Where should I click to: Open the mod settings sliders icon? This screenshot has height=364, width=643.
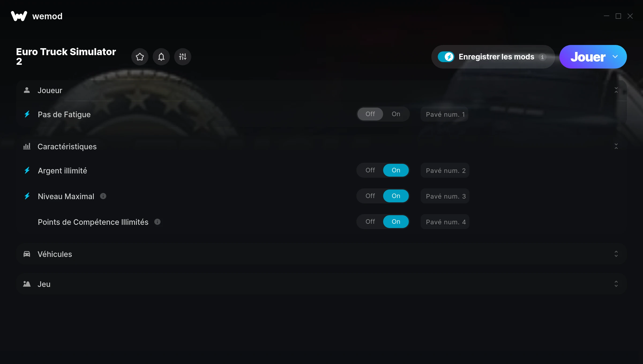click(x=183, y=57)
